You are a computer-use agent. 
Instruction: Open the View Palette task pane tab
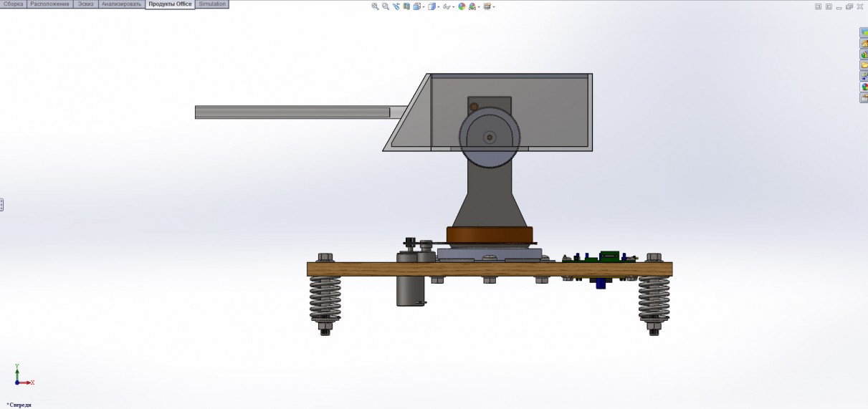[x=864, y=76]
